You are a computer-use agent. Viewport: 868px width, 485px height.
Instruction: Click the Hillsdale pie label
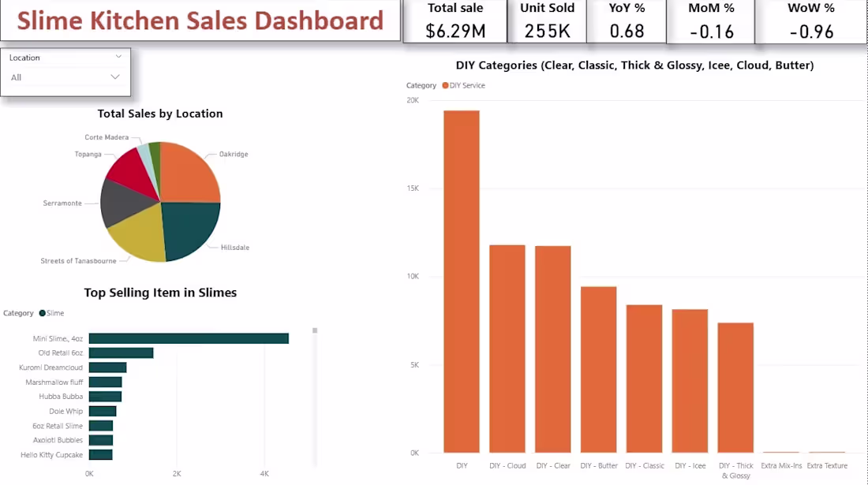[234, 247]
